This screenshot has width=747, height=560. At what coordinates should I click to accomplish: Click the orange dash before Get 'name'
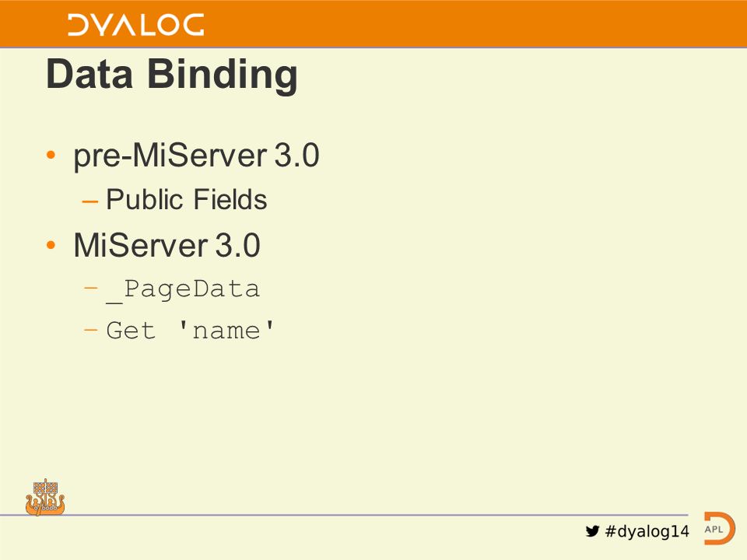coord(90,328)
